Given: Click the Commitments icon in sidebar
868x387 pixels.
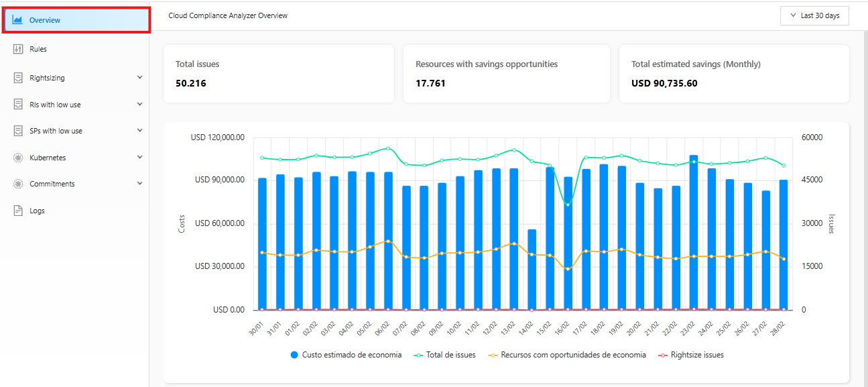Looking at the screenshot, I should pyautogui.click(x=18, y=184).
